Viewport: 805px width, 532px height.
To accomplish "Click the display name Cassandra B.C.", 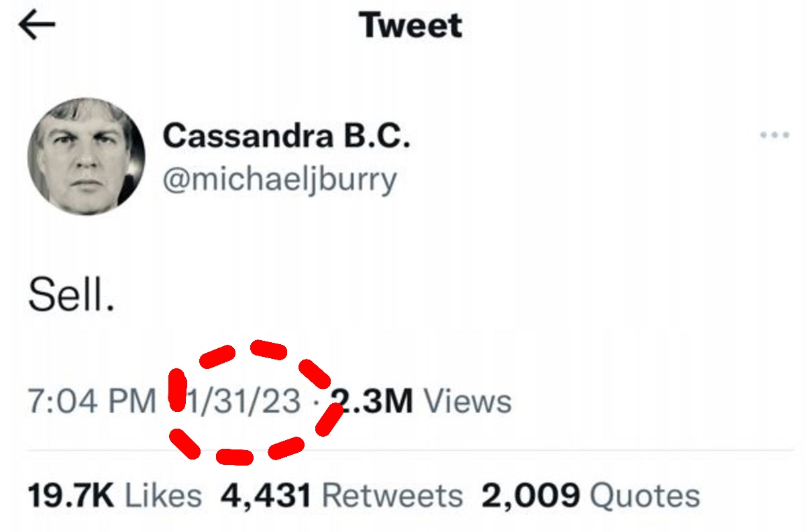I will tap(286, 136).
